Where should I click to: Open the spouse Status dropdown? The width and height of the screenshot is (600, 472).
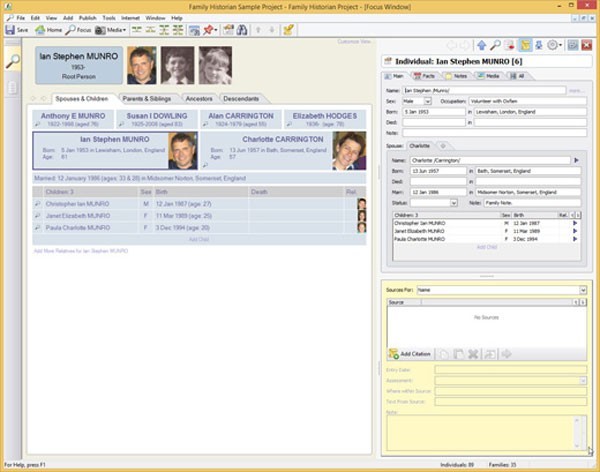pos(453,202)
